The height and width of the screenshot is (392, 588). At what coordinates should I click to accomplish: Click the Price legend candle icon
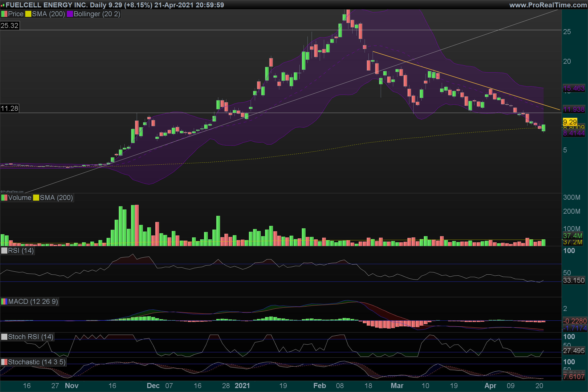coord(4,14)
